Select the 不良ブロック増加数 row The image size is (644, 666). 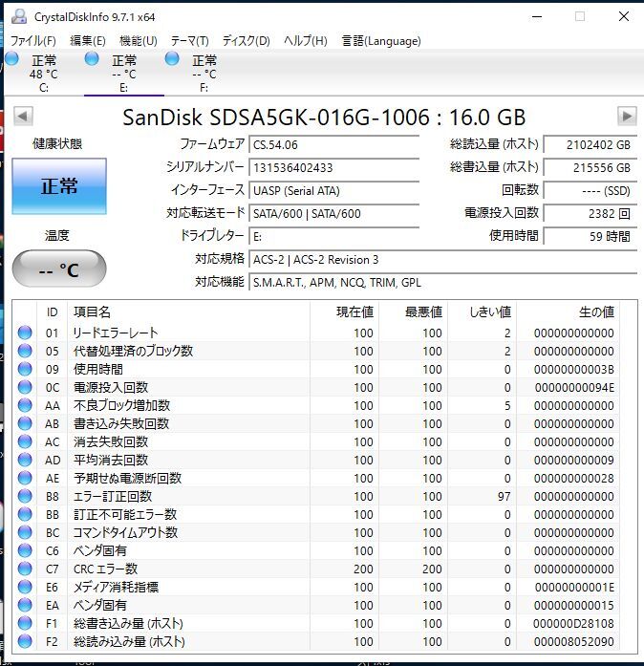click(x=315, y=406)
